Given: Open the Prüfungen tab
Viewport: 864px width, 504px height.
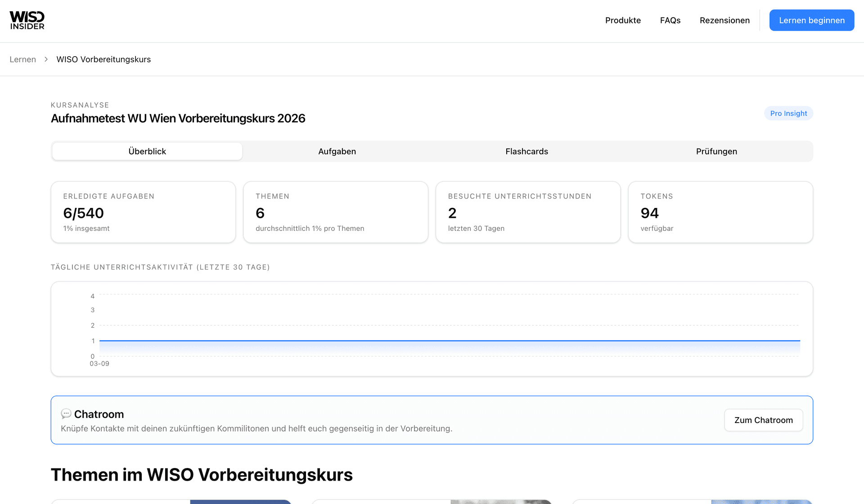Looking at the screenshot, I should pyautogui.click(x=716, y=151).
